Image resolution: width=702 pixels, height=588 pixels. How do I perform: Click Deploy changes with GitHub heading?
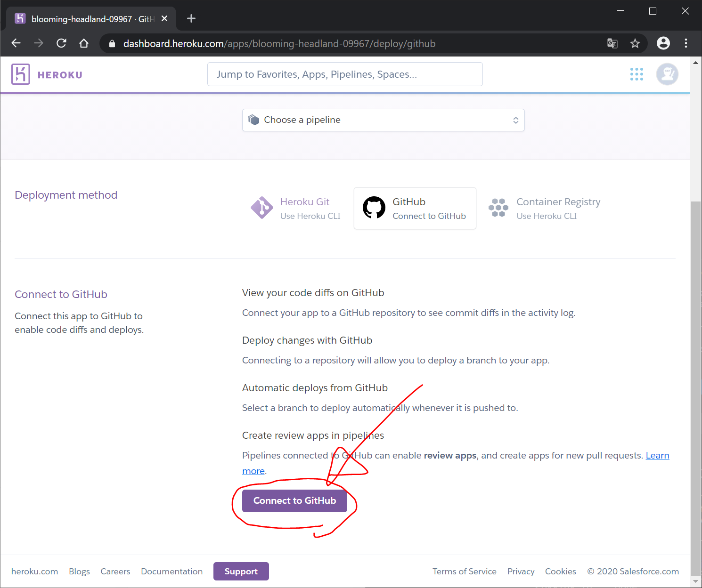pyautogui.click(x=307, y=340)
